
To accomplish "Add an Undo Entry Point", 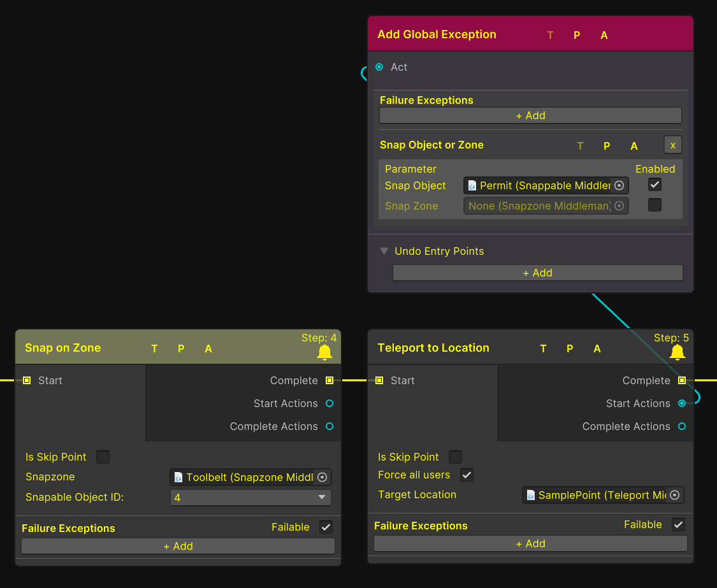I will 537,273.
